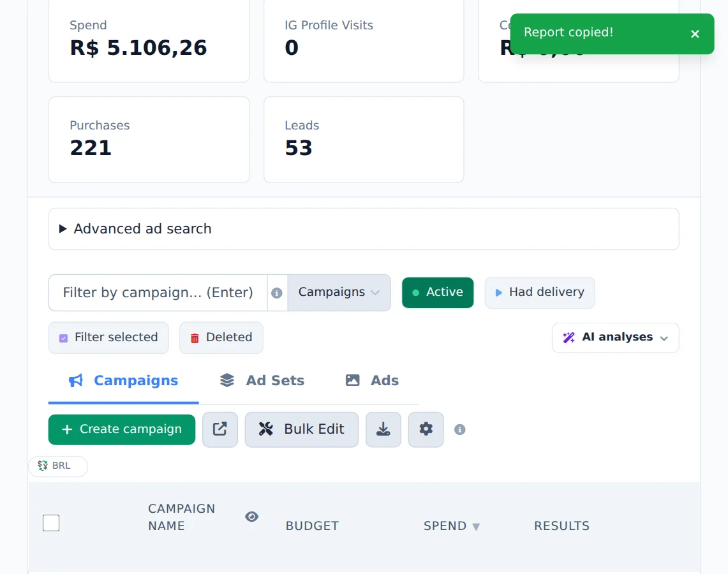Toggle the Filter selected option

pyautogui.click(x=108, y=337)
